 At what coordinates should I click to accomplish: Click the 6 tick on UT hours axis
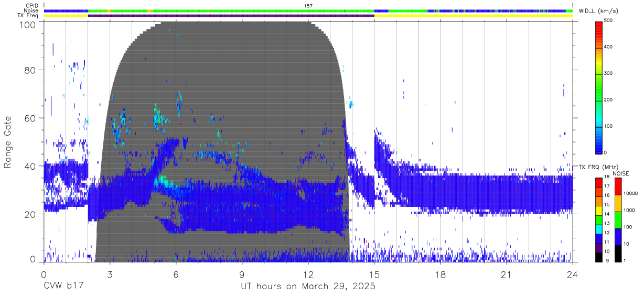coord(176,274)
